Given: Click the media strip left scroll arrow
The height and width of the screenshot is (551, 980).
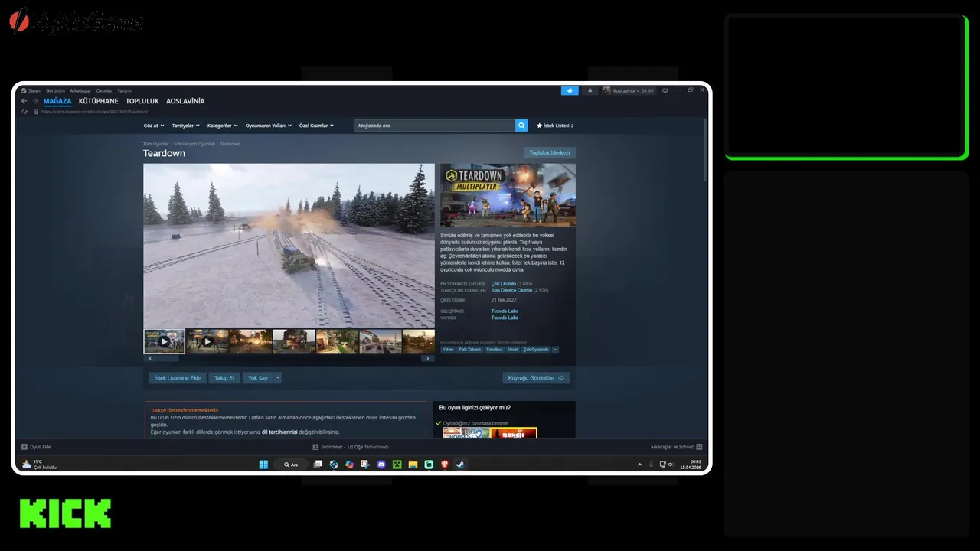Looking at the screenshot, I should (x=150, y=358).
